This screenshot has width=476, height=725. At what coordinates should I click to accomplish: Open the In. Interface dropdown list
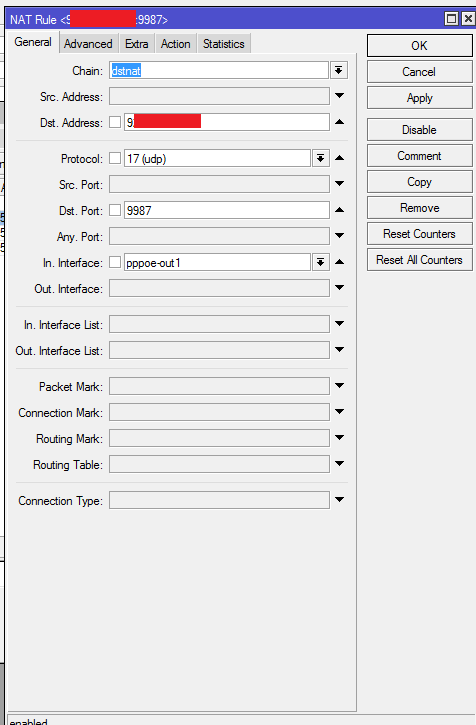pyautogui.click(x=320, y=263)
